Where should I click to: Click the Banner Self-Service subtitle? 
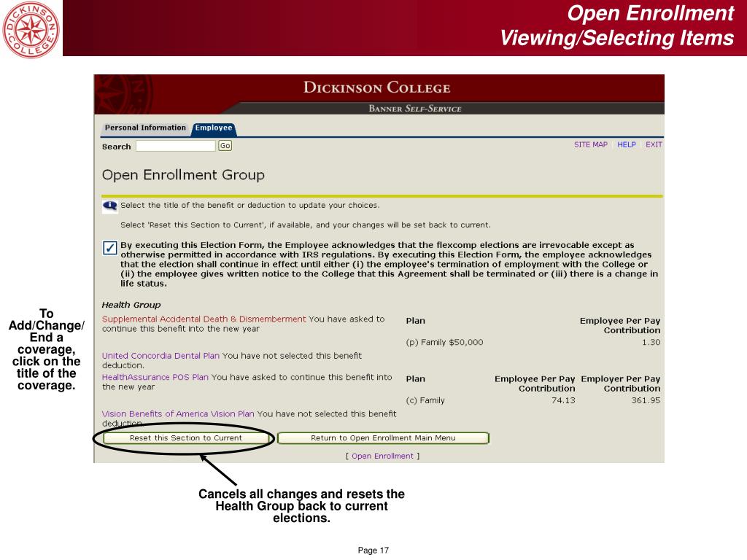click(x=415, y=109)
